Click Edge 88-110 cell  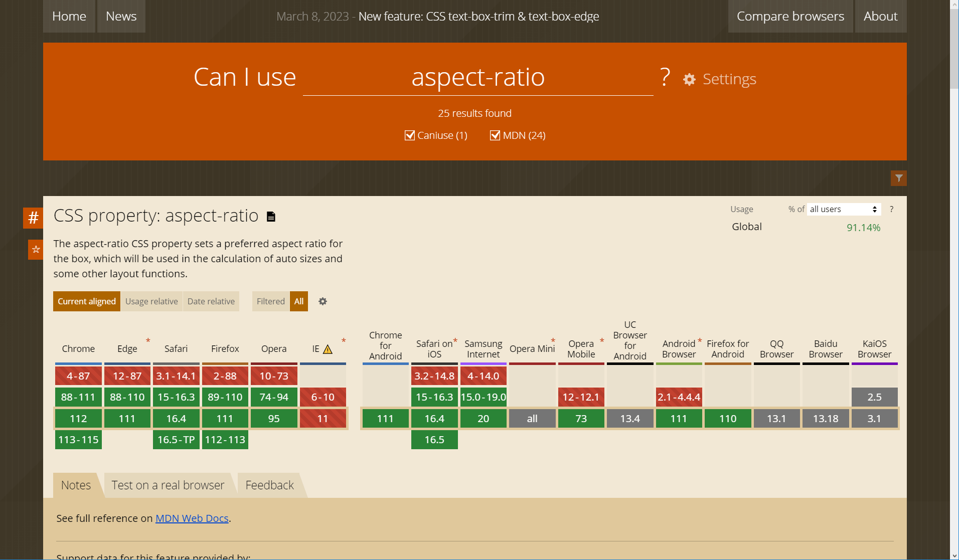127,397
